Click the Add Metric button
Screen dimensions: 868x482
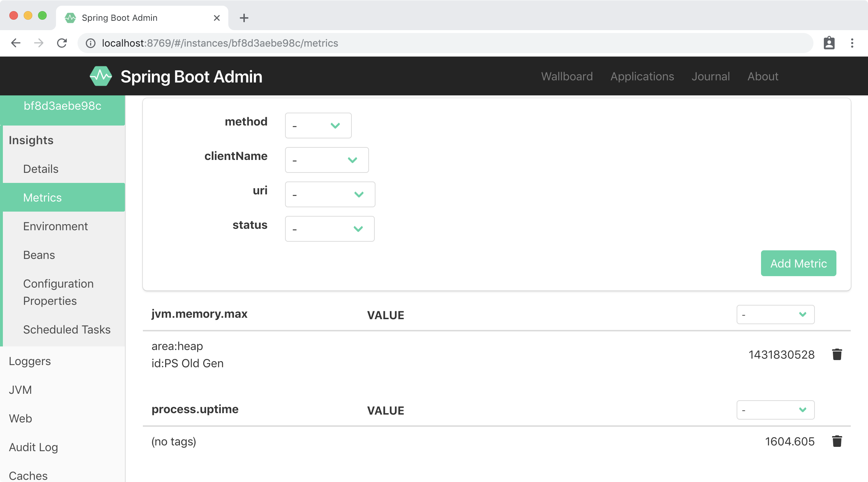[798, 263]
